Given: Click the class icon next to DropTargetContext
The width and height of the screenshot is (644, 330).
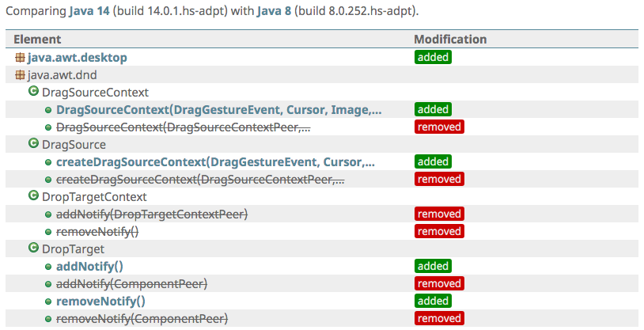Looking at the screenshot, I should coord(33,195).
